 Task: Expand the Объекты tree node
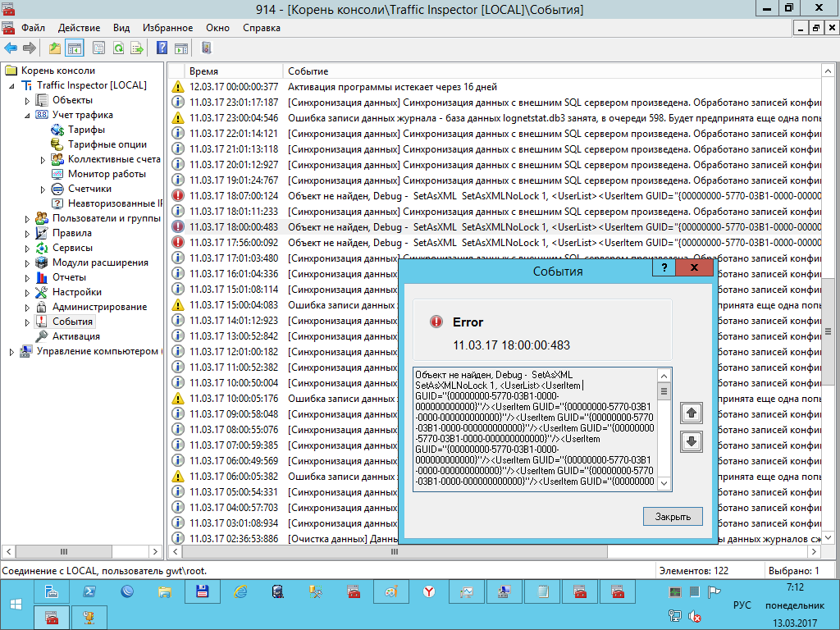(x=27, y=101)
